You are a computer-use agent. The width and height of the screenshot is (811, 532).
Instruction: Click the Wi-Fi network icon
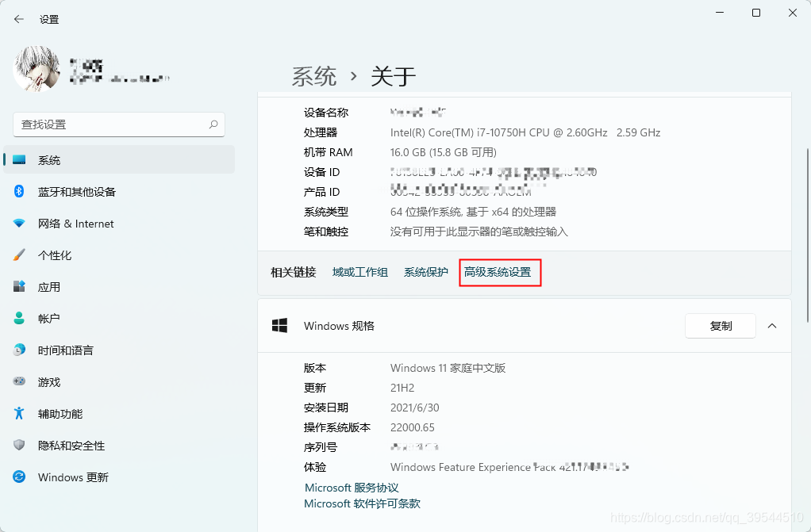coord(19,224)
